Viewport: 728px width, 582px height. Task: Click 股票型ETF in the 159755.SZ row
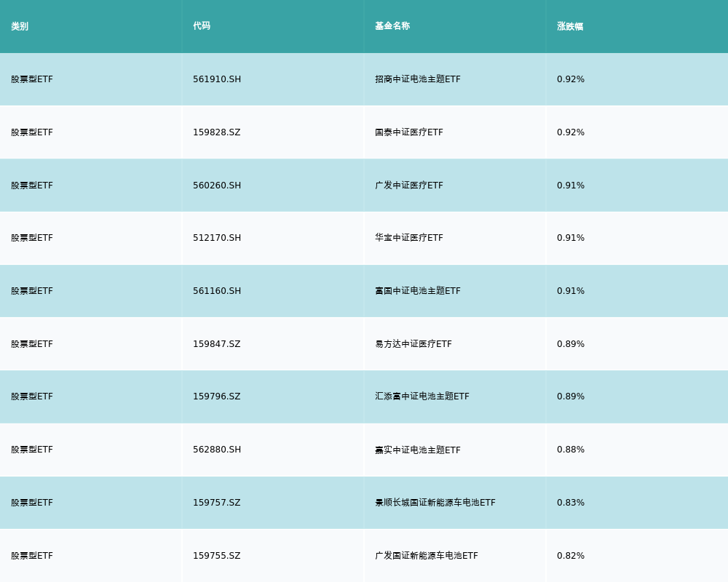(32, 556)
